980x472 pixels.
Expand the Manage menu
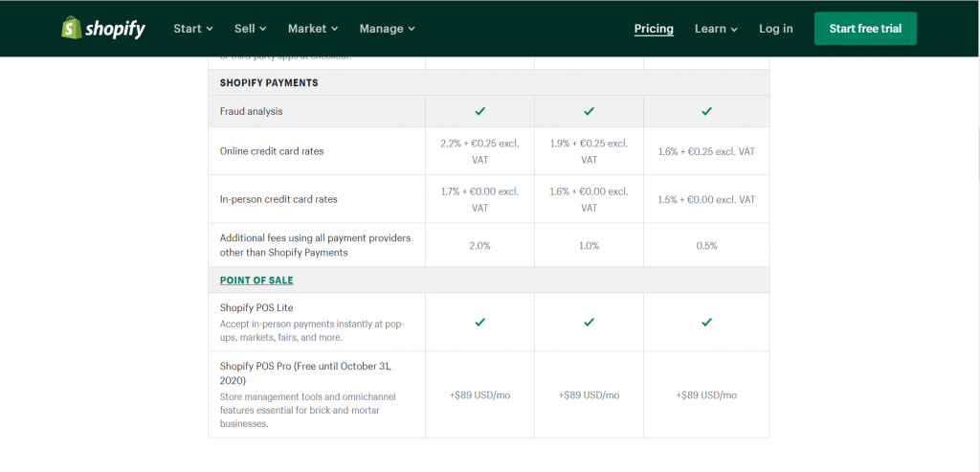(x=387, y=29)
